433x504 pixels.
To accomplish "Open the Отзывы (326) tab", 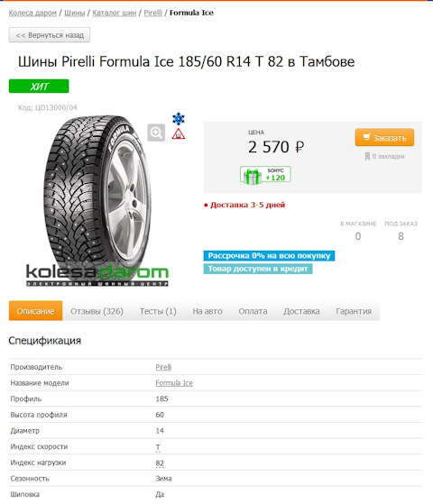I will 97,311.
